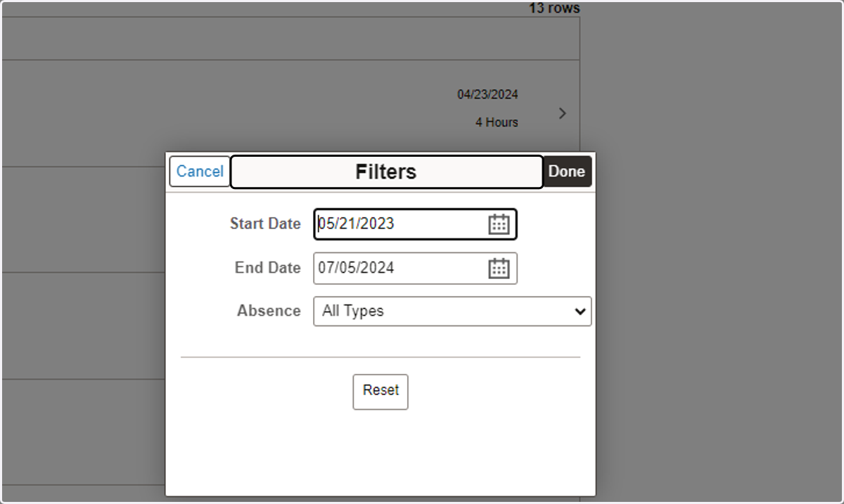Image resolution: width=844 pixels, height=504 pixels.
Task: Select the 4 Hours text
Action: tap(497, 122)
